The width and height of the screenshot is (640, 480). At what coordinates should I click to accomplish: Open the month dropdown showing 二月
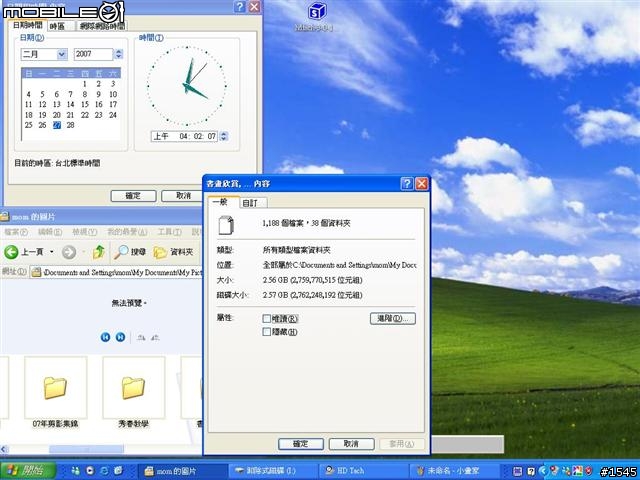(62, 54)
